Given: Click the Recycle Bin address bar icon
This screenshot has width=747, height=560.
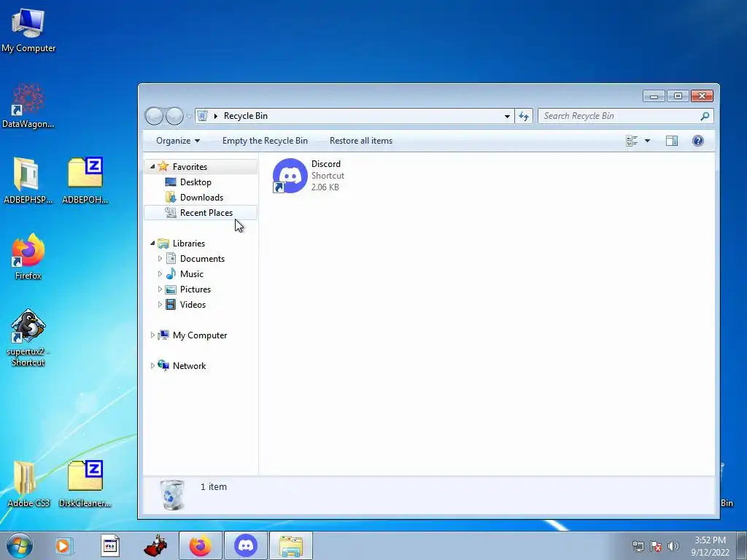Looking at the screenshot, I should coord(203,116).
